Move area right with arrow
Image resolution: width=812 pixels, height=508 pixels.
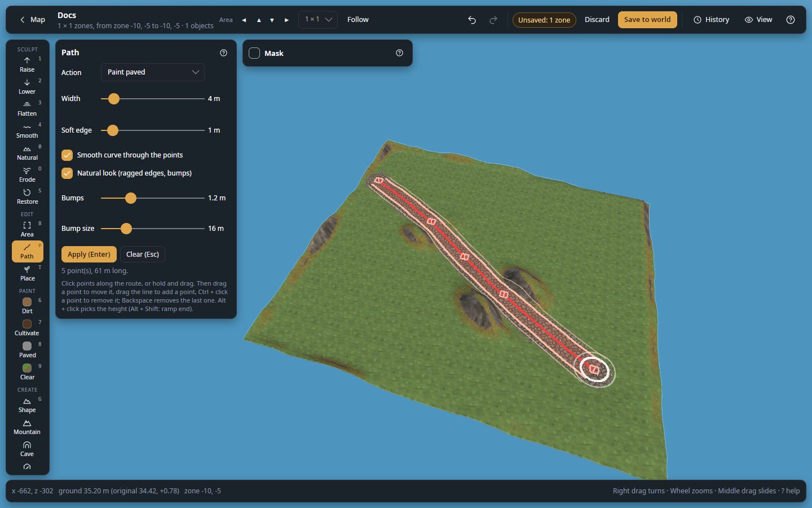(286, 20)
